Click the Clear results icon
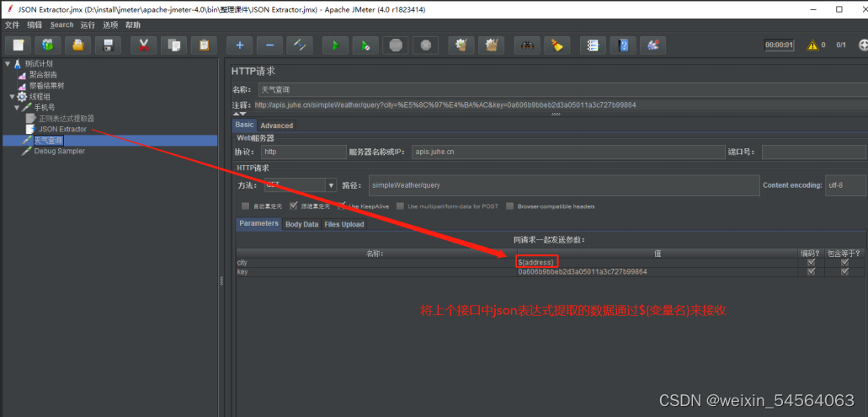This screenshot has height=417, width=868. (x=461, y=45)
